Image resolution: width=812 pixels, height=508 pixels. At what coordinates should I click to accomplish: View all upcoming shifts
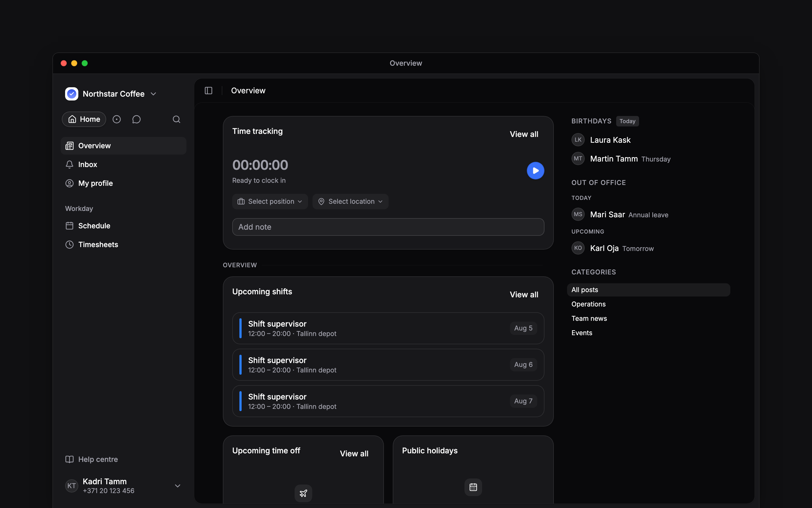pyautogui.click(x=524, y=295)
